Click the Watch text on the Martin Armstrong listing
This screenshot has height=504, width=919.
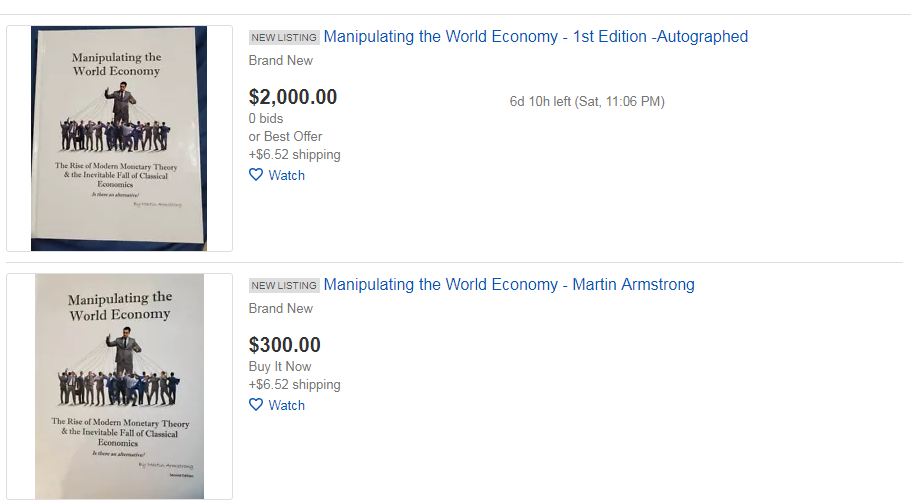click(x=287, y=406)
